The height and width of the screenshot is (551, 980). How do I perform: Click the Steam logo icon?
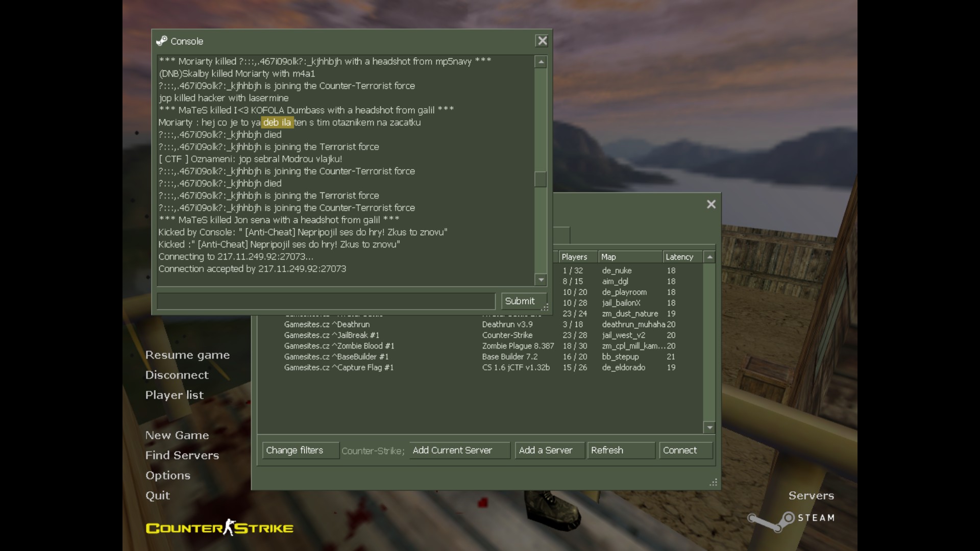(x=771, y=521)
